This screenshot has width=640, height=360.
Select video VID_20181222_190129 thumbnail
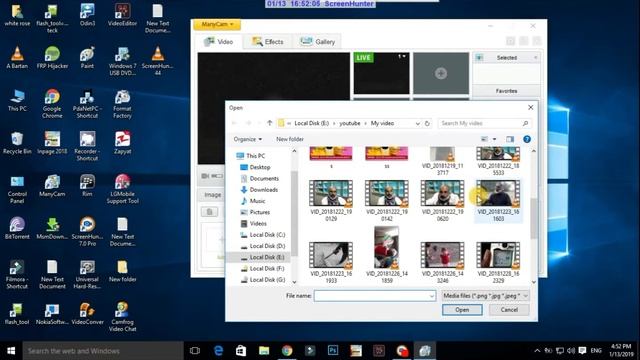coord(331,193)
